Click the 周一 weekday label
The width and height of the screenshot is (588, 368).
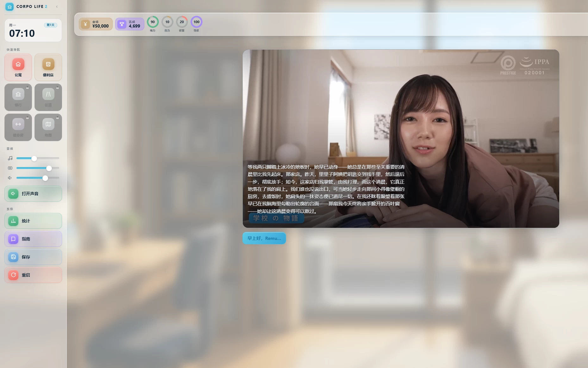(12, 25)
